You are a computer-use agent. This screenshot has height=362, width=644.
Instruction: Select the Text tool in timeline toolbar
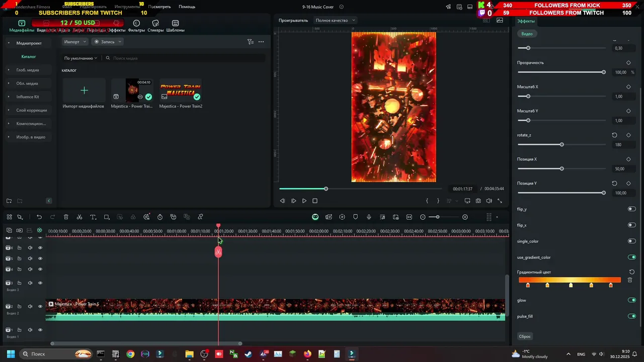(x=93, y=217)
